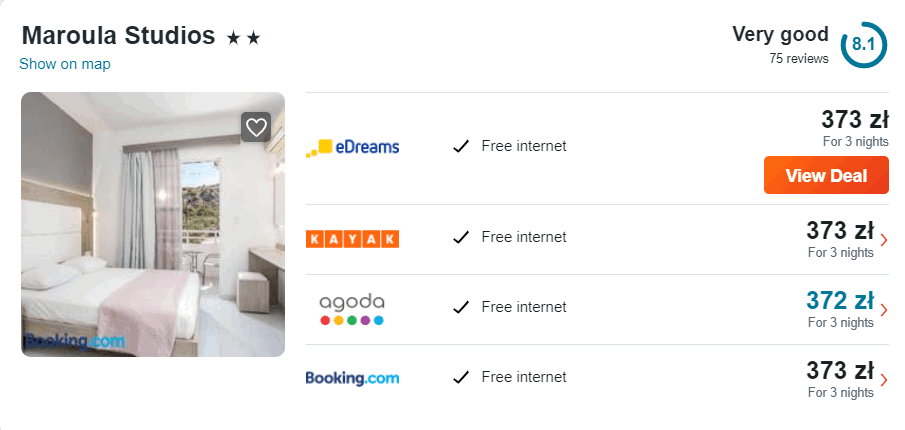Save hotel with the heart icon
Screen dimensions: 905x430
(256, 127)
